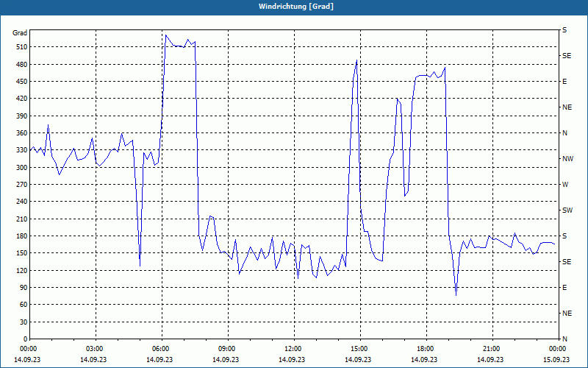Select the 120 tick label
588x368 pixels.
[x=21, y=270]
